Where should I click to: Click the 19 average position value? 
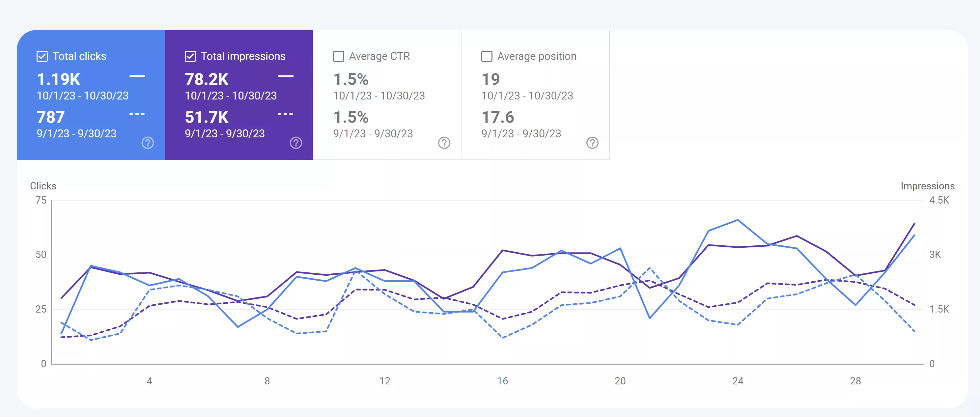[x=490, y=79]
